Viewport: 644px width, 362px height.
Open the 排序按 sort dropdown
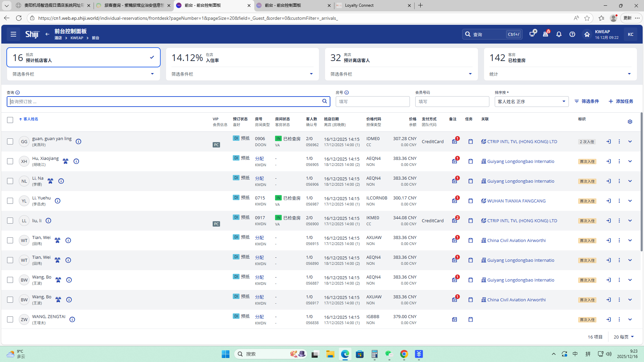pos(531,102)
